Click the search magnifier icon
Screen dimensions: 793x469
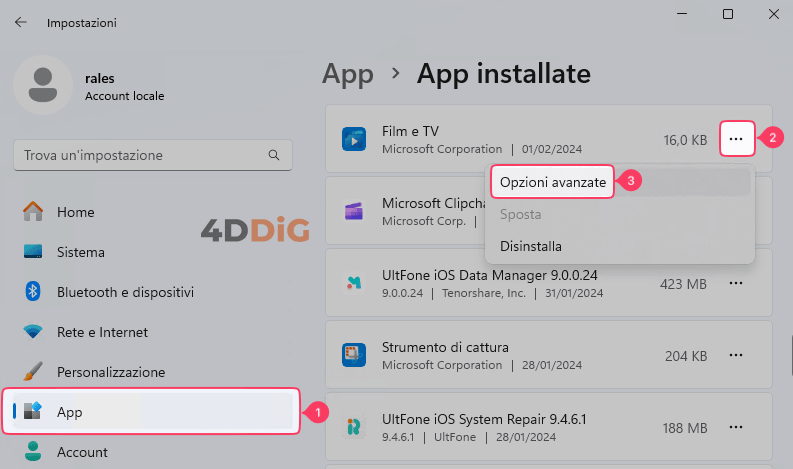pos(273,156)
